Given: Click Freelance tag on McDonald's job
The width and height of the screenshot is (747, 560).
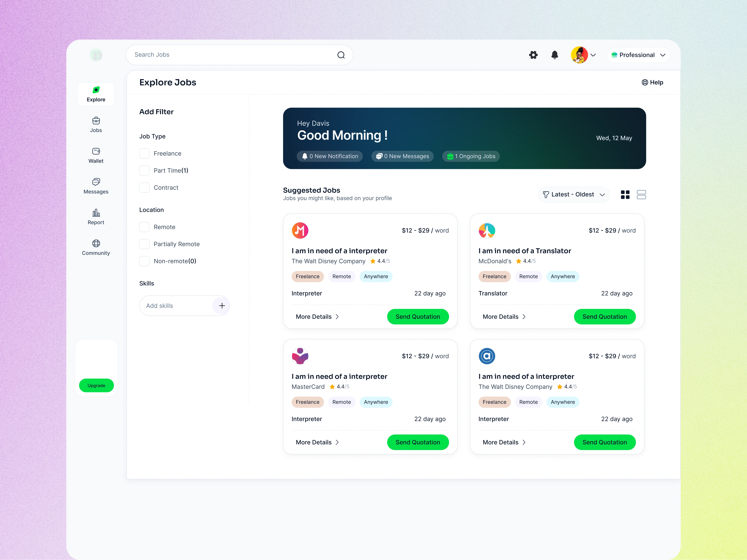Looking at the screenshot, I should (x=494, y=276).
